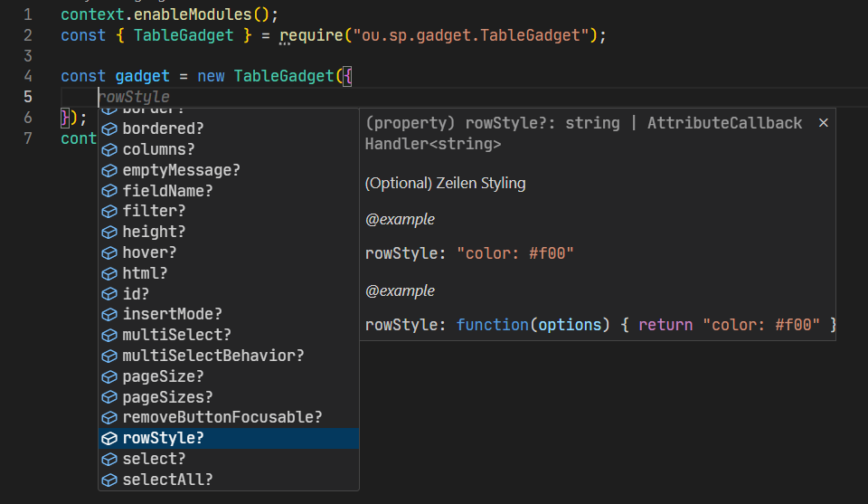Viewport: 868px width, 504px height.
Task: Click property cube icon next to bordered?
Action: [109, 128]
